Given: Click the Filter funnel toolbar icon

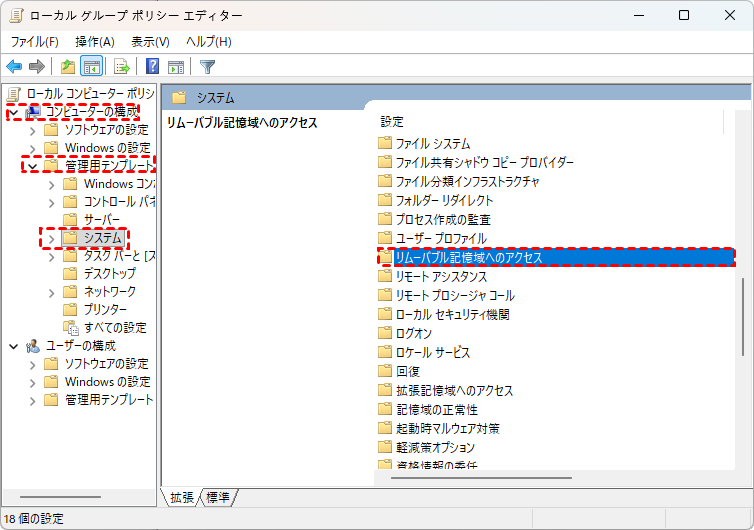Looking at the screenshot, I should coord(207,67).
